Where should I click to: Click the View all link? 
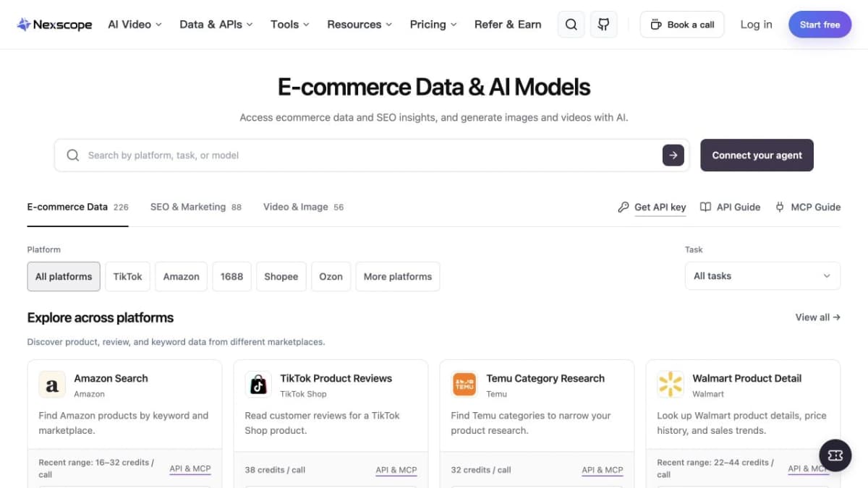point(818,317)
